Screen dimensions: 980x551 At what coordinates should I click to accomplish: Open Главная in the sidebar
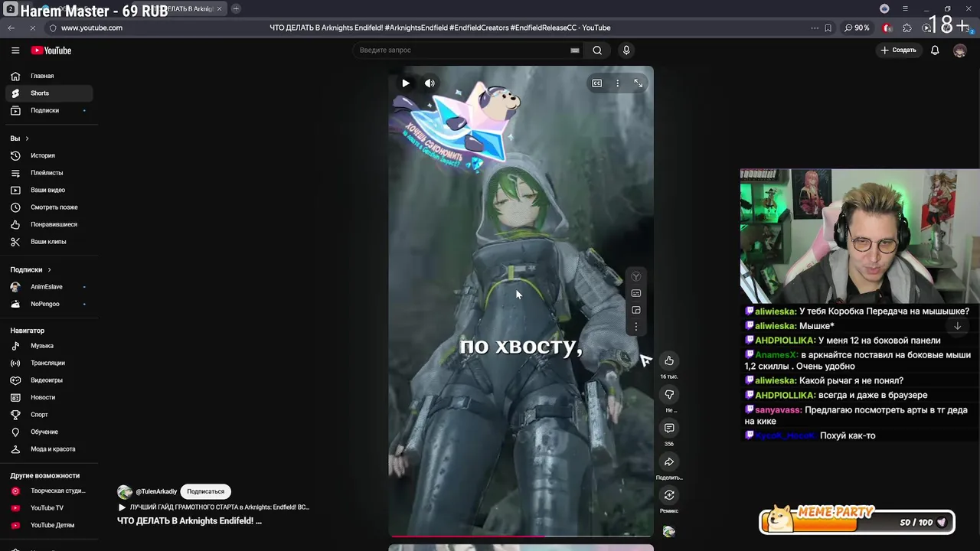49,76
